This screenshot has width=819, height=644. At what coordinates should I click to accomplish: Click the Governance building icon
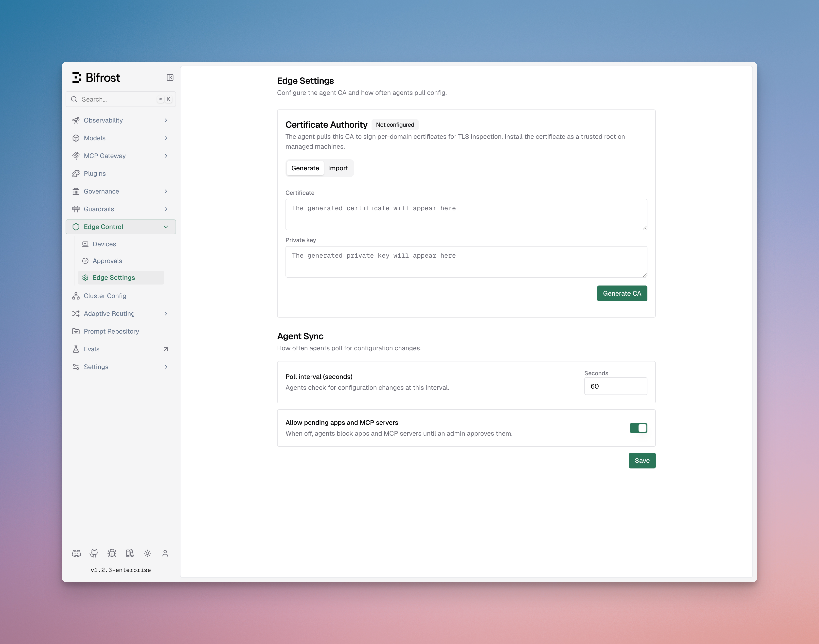pos(76,191)
